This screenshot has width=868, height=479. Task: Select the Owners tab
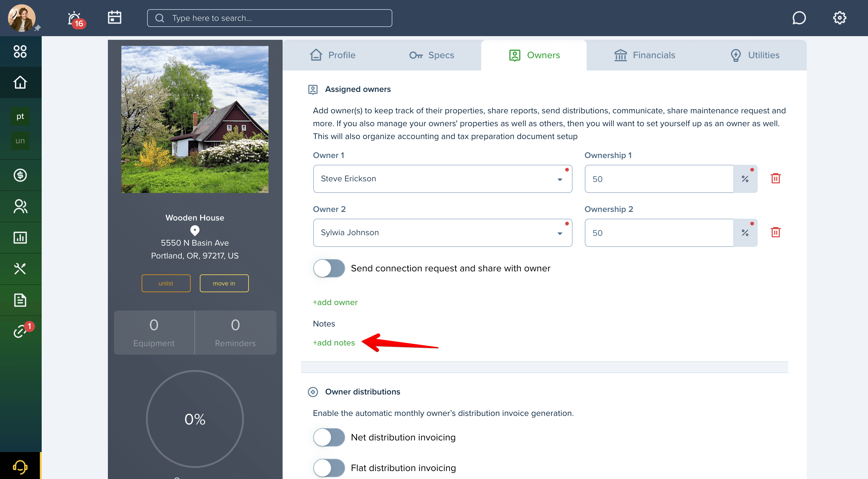(534, 55)
